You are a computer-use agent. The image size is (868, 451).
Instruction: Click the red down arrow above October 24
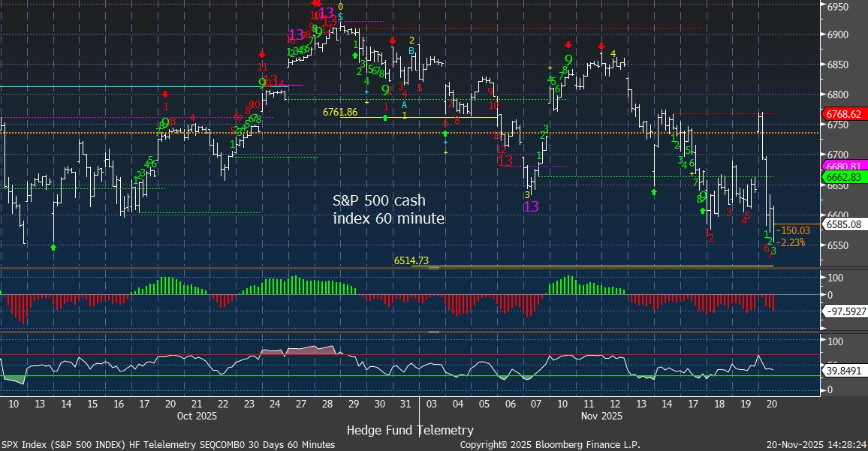pos(262,54)
